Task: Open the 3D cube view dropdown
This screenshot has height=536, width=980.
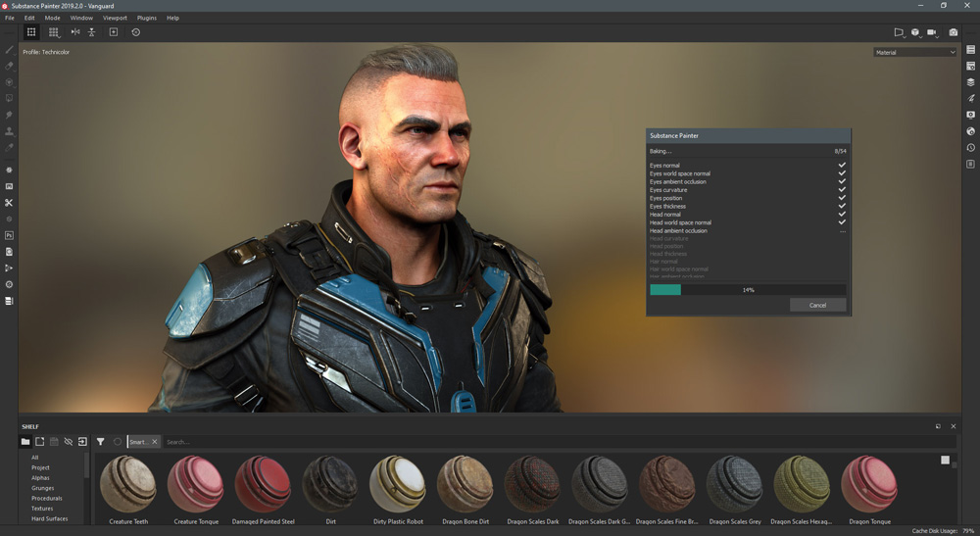Action: coord(915,32)
